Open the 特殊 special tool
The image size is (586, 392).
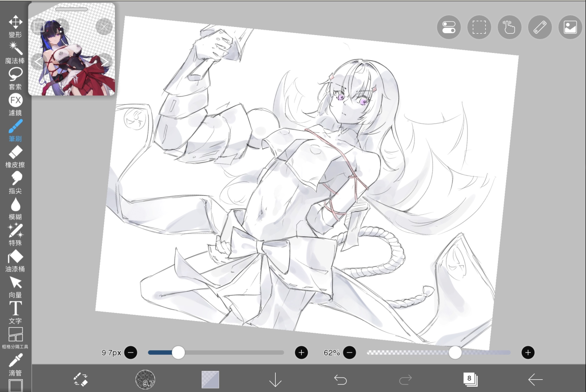click(15, 235)
